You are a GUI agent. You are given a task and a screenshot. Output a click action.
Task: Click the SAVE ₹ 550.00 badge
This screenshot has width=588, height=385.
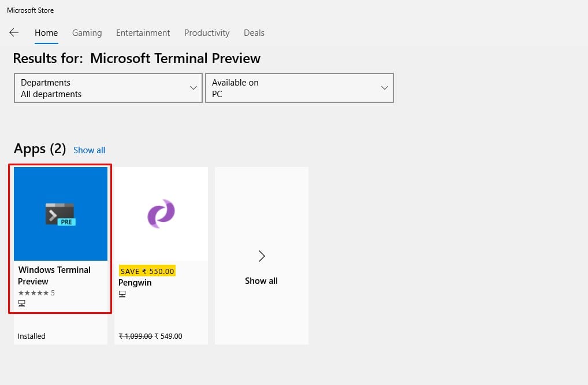click(147, 271)
